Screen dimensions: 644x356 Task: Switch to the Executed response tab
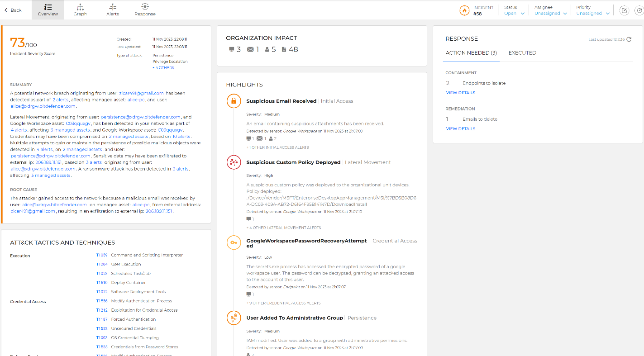coord(522,53)
